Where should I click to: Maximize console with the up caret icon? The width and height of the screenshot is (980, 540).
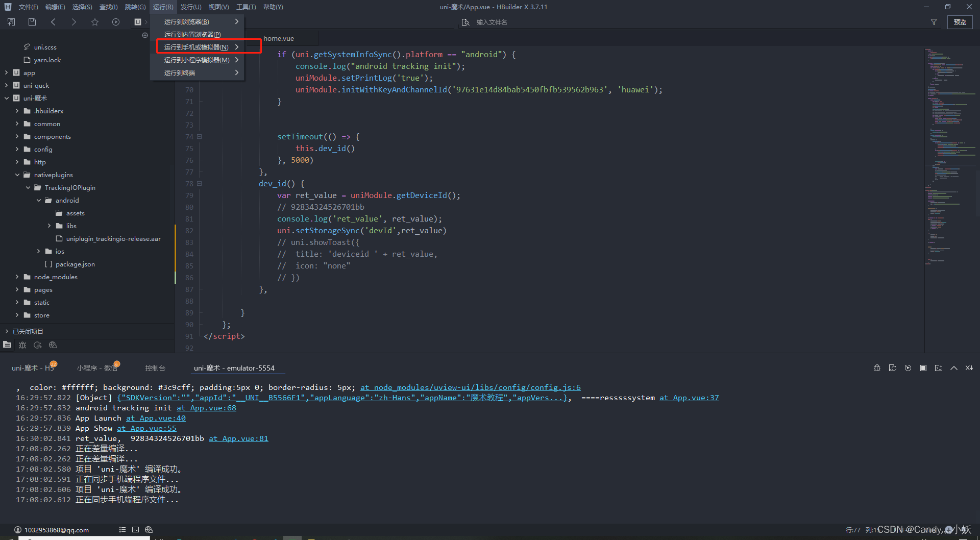pos(953,368)
